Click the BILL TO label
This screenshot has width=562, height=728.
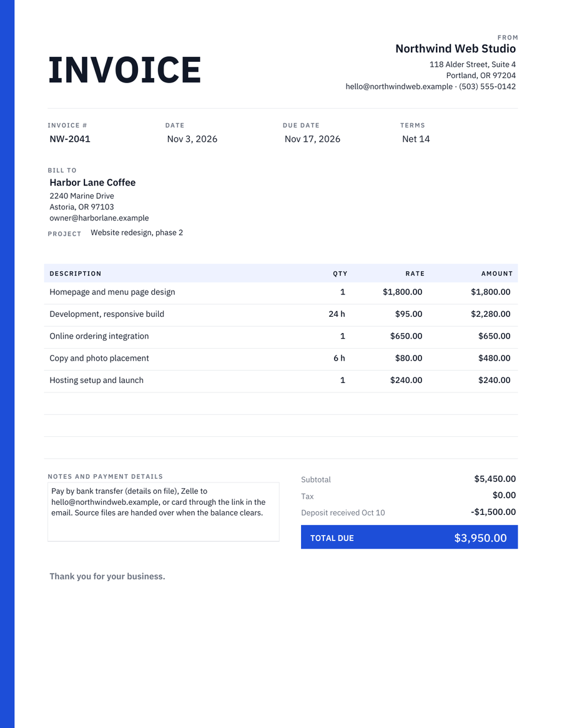tap(62, 171)
